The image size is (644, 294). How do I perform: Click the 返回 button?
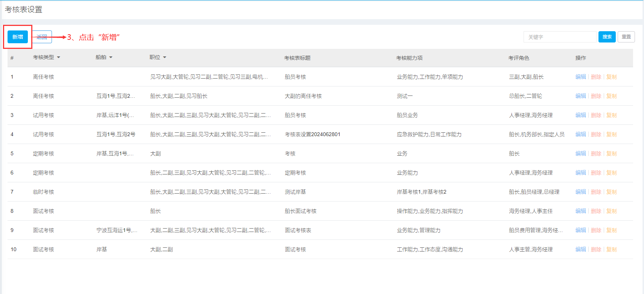click(x=42, y=37)
